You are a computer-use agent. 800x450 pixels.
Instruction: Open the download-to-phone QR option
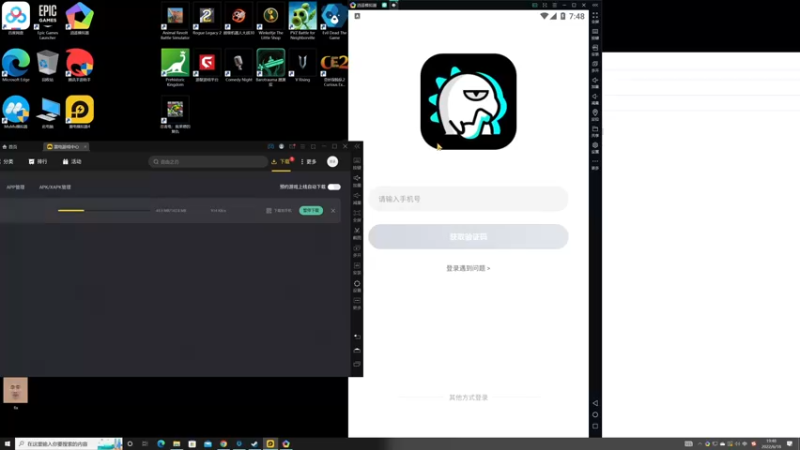[279, 210]
